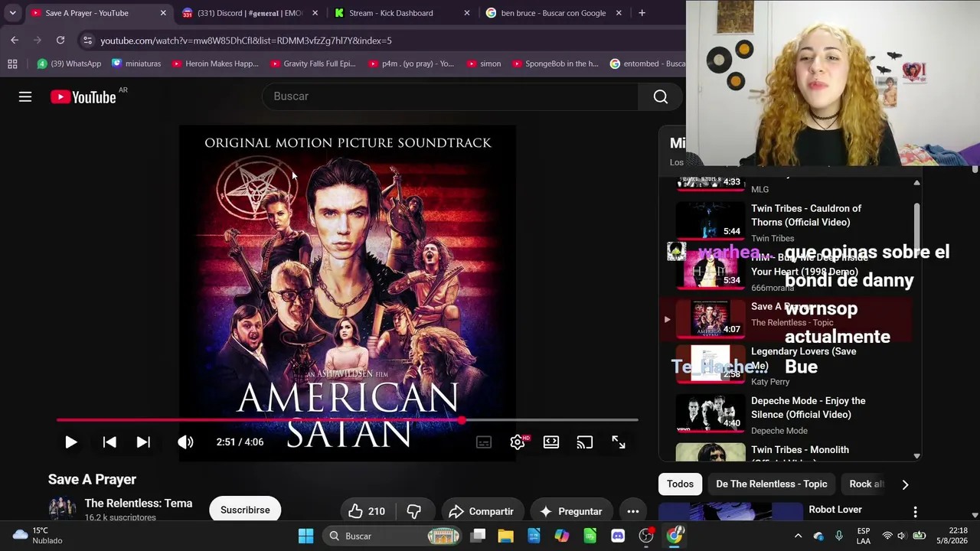Viewport: 980px width, 551px height.
Task: Click the taskbar Buscar search box
Action: pyautogui.click(x=390, y=536)
